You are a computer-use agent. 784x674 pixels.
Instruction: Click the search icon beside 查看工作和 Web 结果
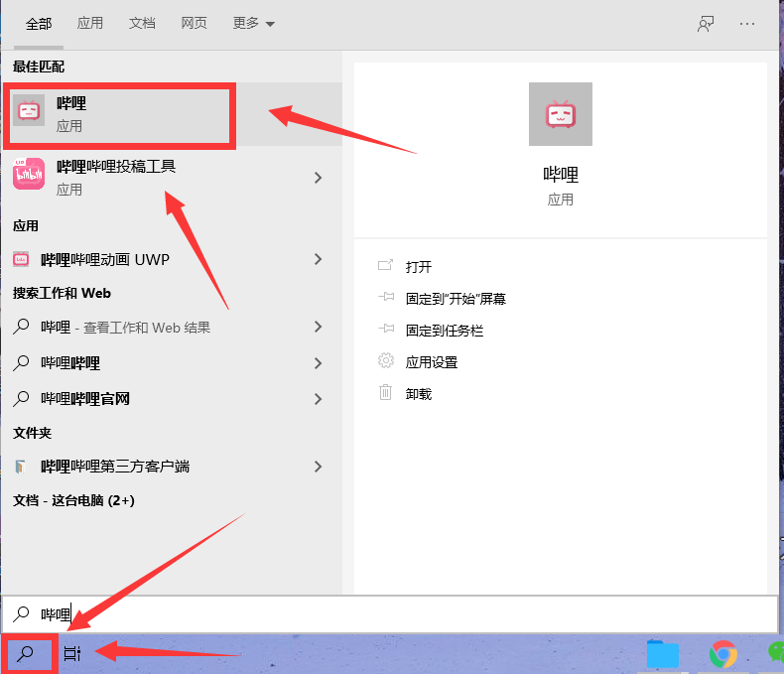point(21,327)
